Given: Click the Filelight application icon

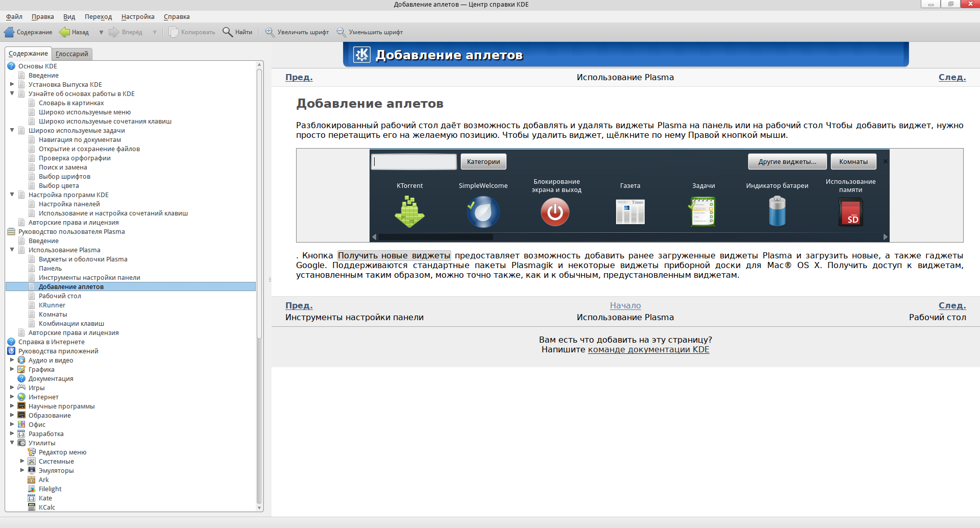Looking at the screenshot, I should tap(32, 489).
